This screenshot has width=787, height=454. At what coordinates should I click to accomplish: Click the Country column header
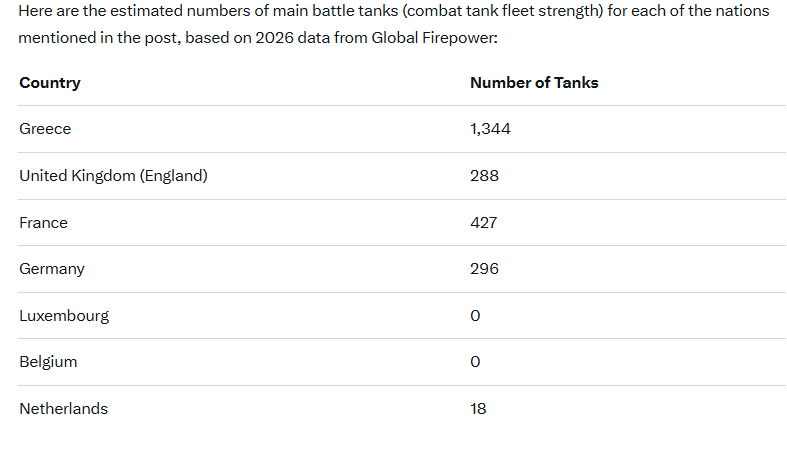click(x=50, y=83)
